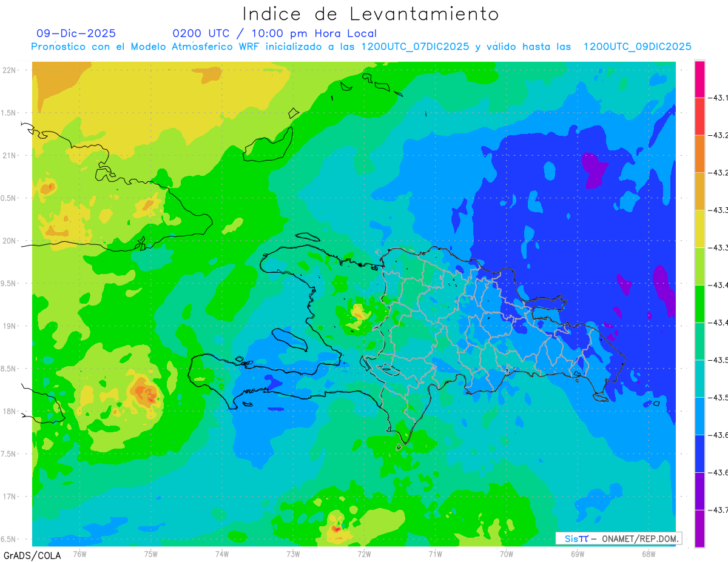This screenshot has width=728, height=562.
Task: Click the '71W' longitude label
Action: (435, 554)
